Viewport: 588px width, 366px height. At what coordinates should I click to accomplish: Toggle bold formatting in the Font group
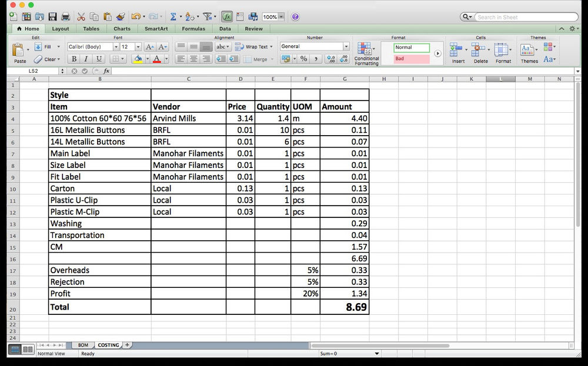pos(73,59)
